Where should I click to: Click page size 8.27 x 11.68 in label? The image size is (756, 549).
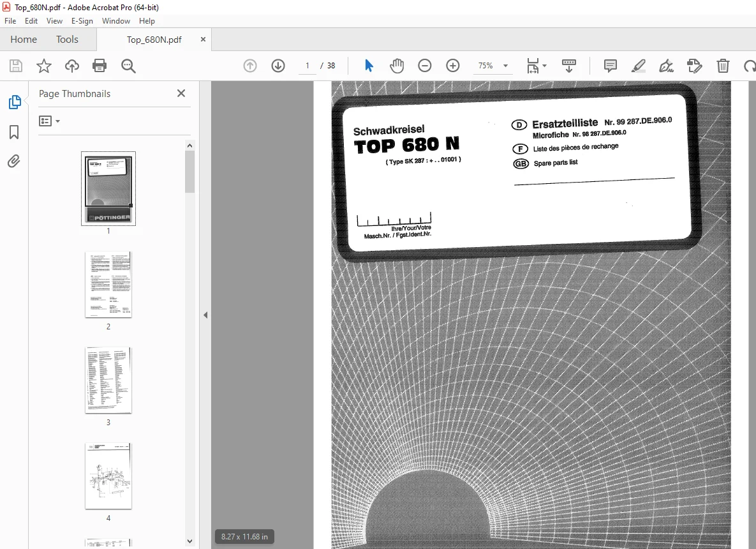click(x=244, y=536)
